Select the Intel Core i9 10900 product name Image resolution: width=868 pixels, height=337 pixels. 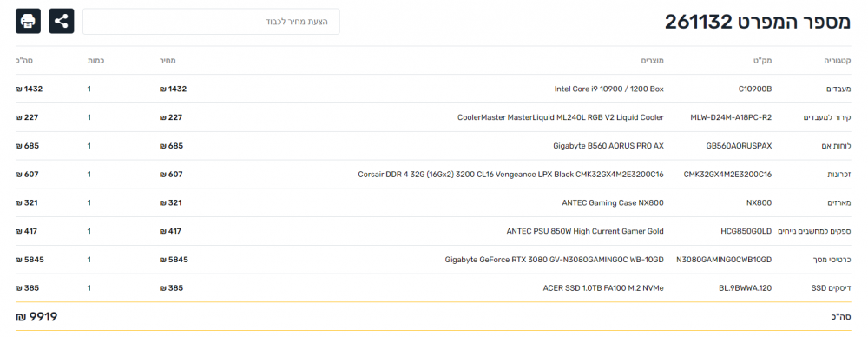(x=609, y=89)
